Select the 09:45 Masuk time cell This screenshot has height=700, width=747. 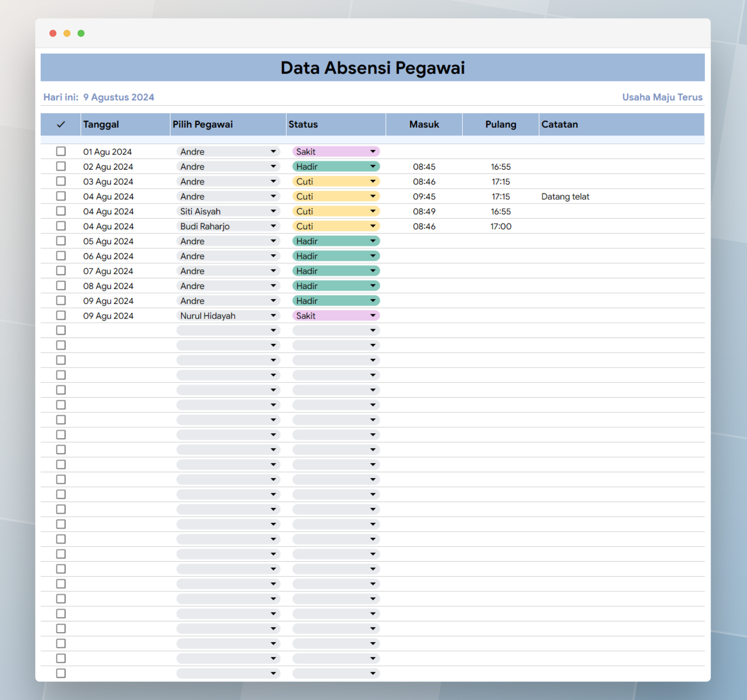coord(424,196)
